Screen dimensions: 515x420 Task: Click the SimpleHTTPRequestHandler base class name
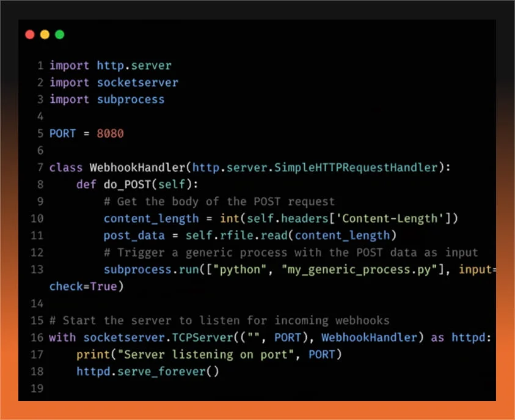click(356, 168)
